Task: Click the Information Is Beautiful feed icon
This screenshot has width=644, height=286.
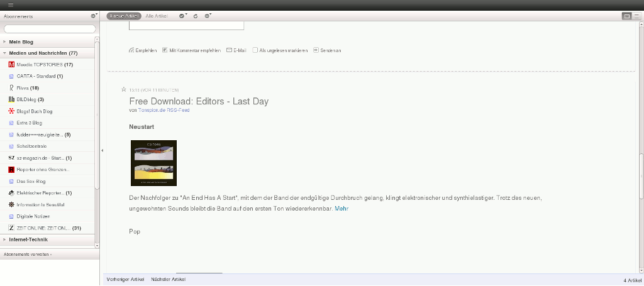Action: (x=11, y=205)
